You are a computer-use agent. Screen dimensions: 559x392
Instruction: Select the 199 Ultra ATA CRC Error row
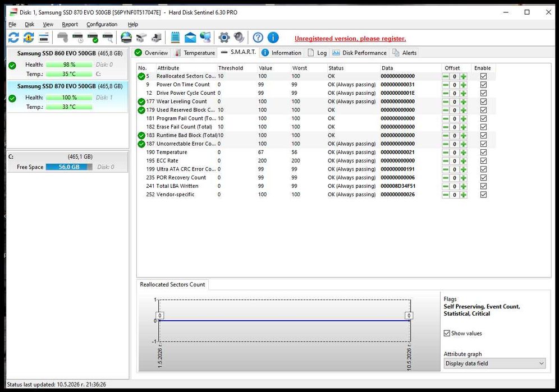click(316, 169)
